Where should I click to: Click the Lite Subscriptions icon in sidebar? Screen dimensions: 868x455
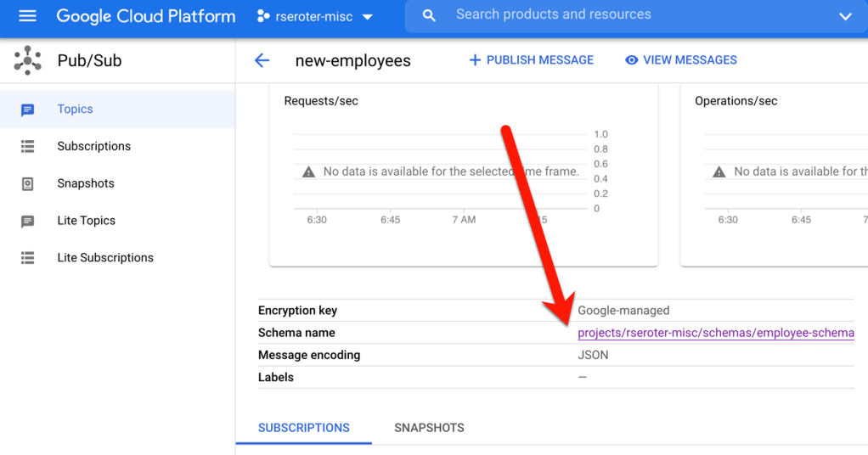pos(28,258)
